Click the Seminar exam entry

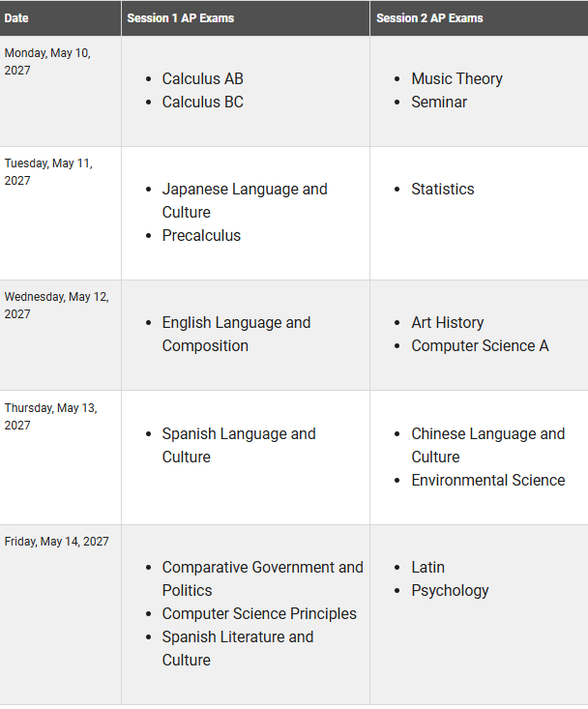coord(439,102)
